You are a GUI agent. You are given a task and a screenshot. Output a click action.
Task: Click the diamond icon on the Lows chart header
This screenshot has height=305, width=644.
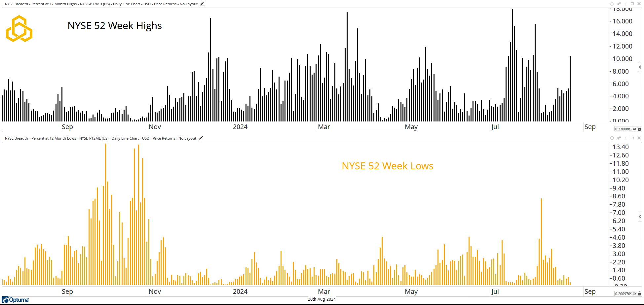pyautogui.click(x=612, y=138)
